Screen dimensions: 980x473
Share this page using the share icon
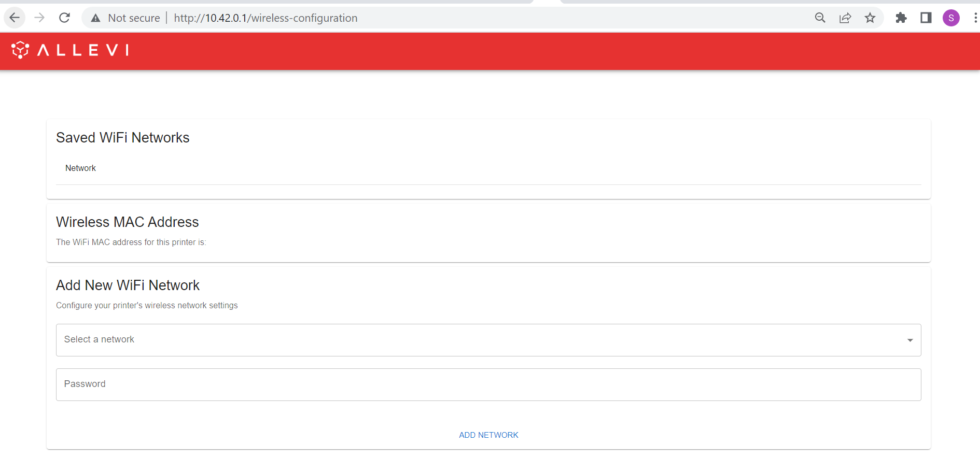click(x=845, y=18)
